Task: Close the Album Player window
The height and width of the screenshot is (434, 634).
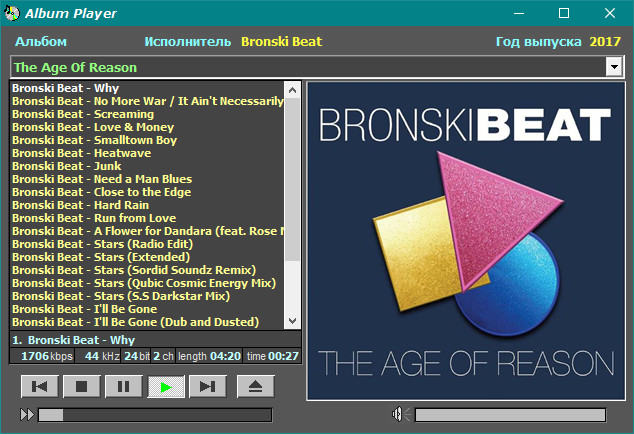Action: 610,13
